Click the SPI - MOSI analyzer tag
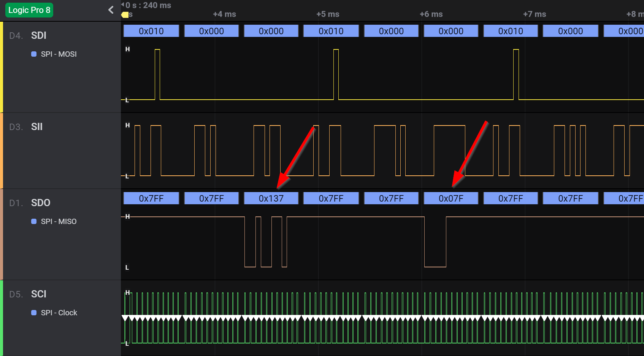 54,54
